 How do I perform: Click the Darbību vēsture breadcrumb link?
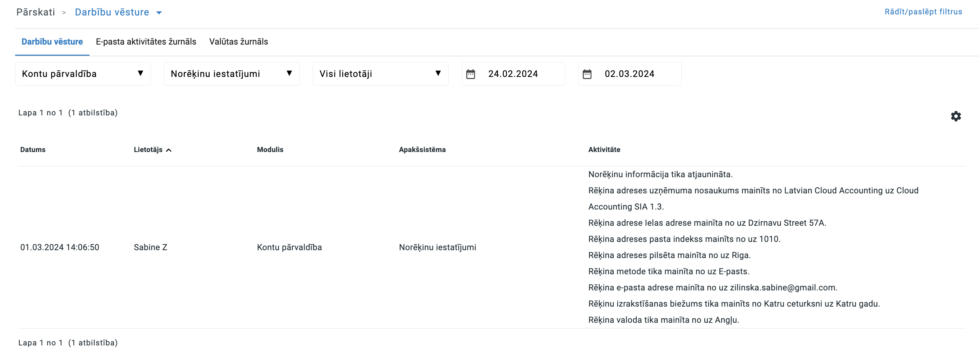[112, 12]
